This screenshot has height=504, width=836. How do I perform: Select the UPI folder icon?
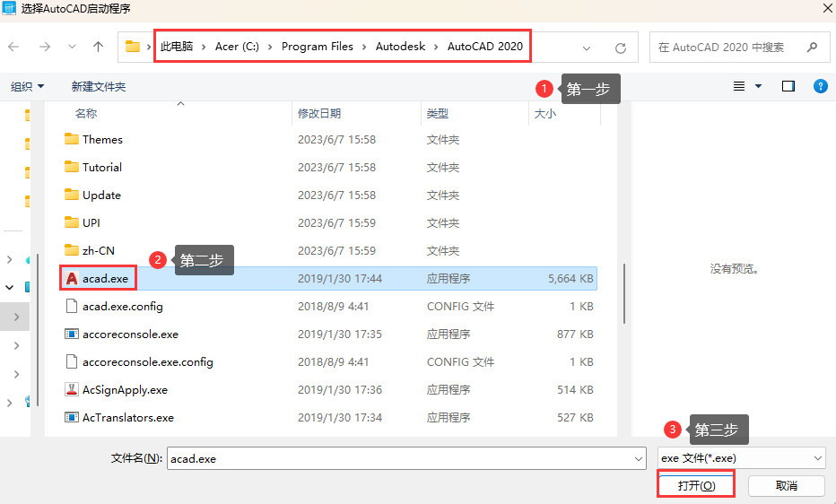point(72,222)
